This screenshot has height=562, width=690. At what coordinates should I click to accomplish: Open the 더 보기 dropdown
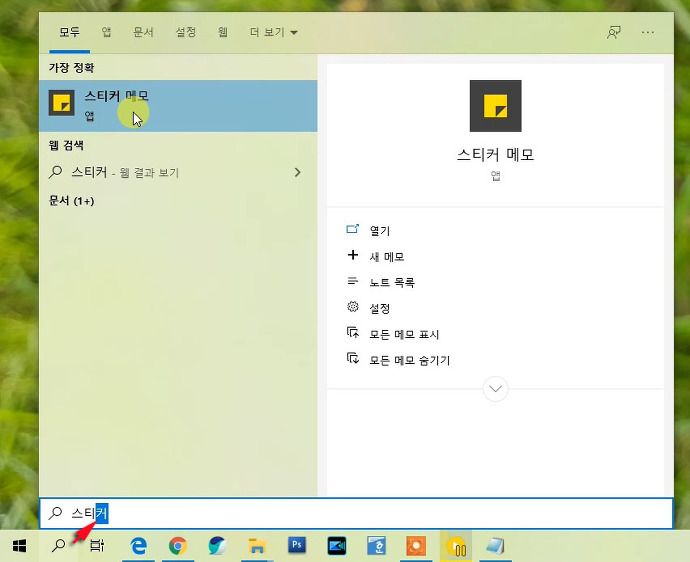[274, 32]
